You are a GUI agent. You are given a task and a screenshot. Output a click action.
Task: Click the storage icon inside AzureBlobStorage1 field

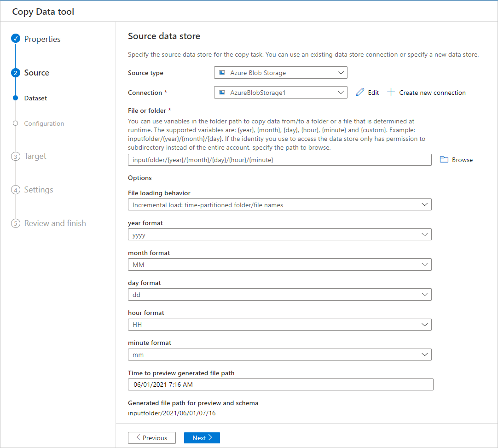tap(222, 92)
